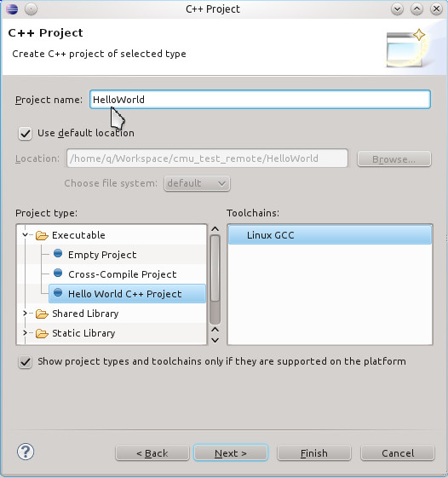This screenshot has width=448, height=478.
Task: Toggle Show project types only if supported checkbox
Action: pos(25,362)
